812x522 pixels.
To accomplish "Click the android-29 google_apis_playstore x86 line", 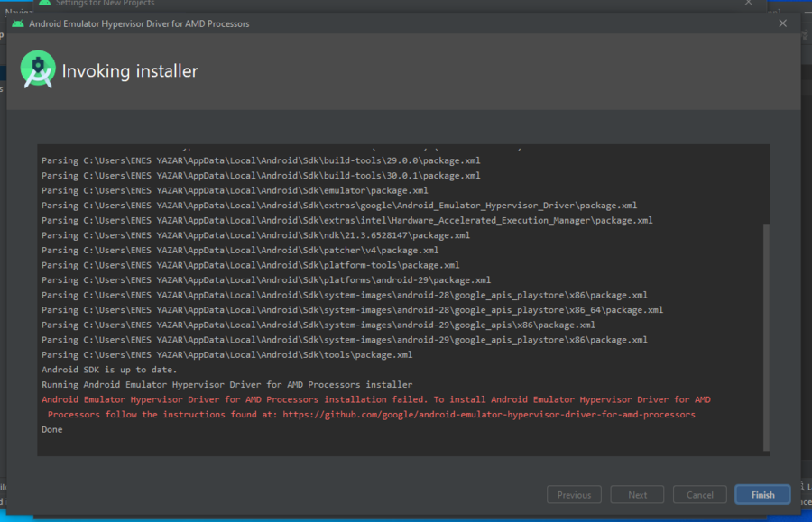I will pos(345,340).
